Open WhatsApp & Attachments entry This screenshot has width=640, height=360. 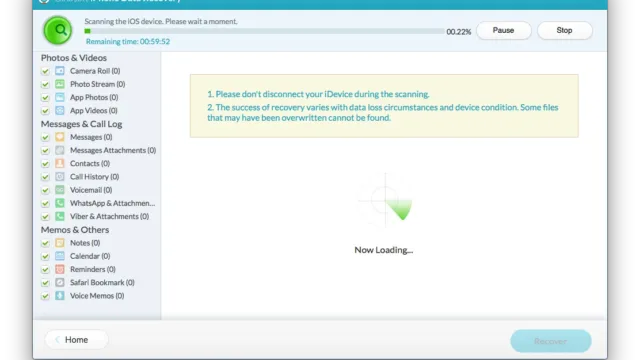click(112, 203)
